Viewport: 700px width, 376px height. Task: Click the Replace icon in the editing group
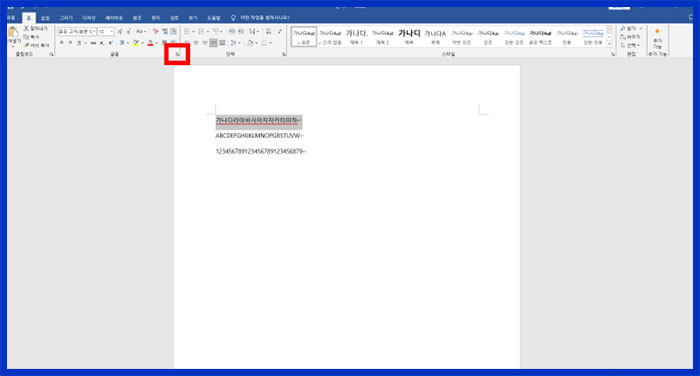(x=623, y=37)
